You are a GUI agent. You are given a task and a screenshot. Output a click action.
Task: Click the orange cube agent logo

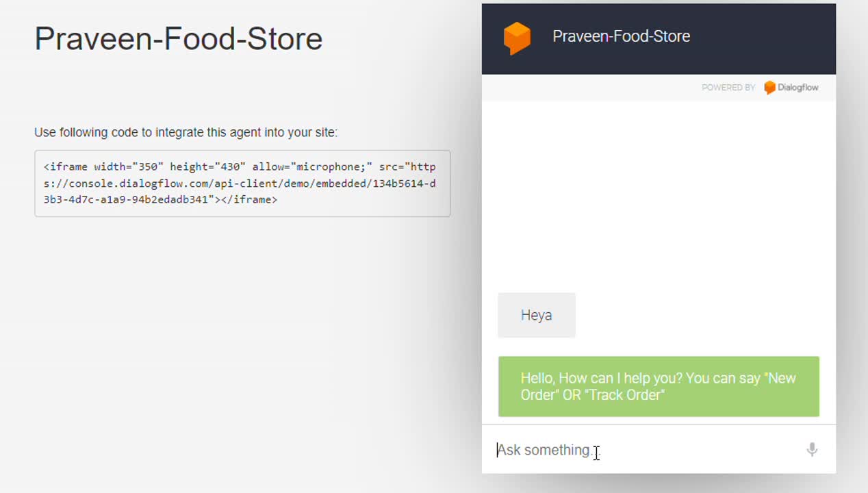(x=517, y=38)
